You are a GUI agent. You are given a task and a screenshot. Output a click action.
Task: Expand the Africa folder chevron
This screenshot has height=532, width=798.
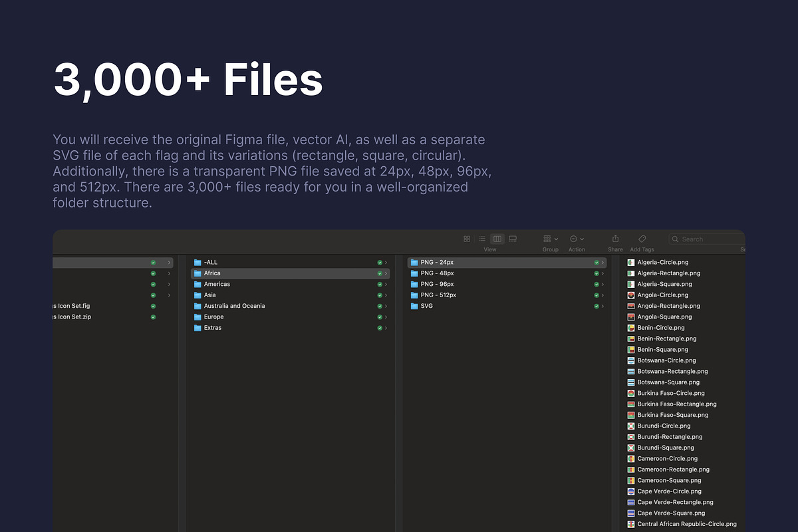click(x=386, y=273)
